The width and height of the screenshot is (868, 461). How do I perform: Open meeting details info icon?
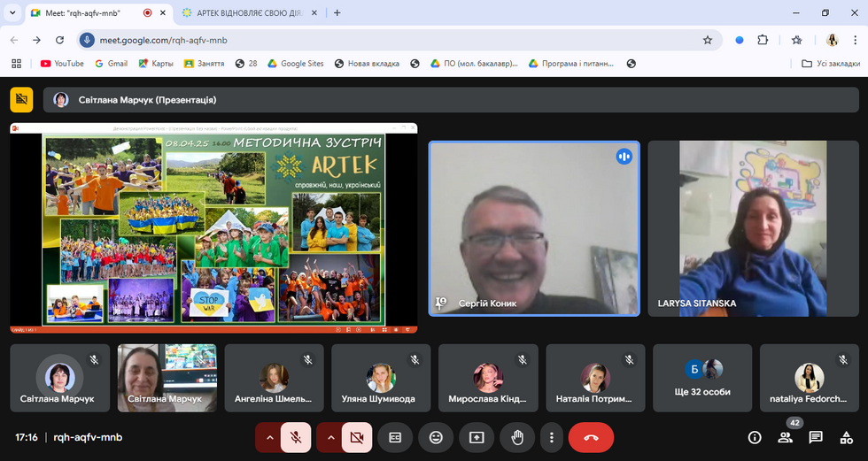point(755,438)
